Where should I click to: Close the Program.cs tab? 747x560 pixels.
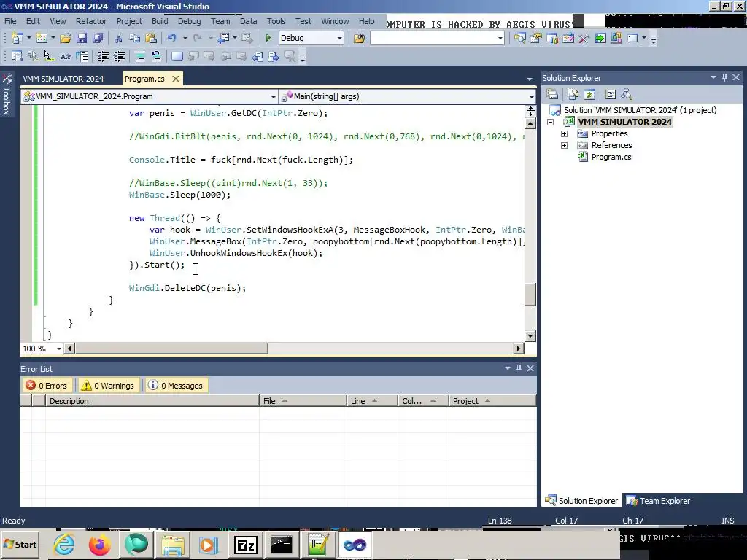click(x=176, y=79)
